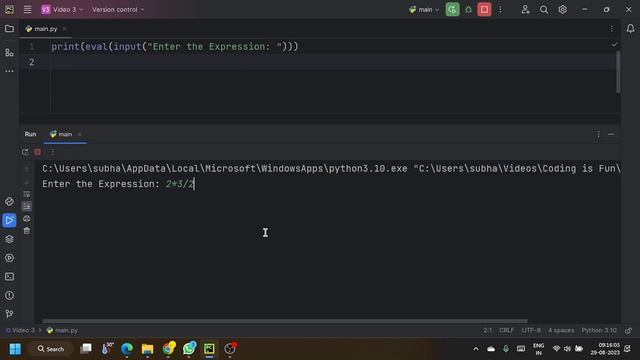
Task: Toggle soft-wrap in the console
Action: pos(27,194)
